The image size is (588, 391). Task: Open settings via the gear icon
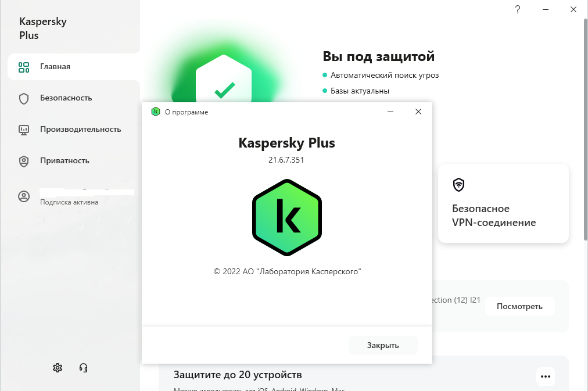click(58, 367)
